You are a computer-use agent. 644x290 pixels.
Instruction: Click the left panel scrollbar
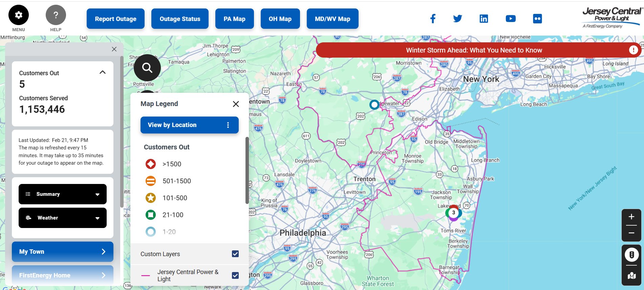pyautogui.click(x=122, y=132)
